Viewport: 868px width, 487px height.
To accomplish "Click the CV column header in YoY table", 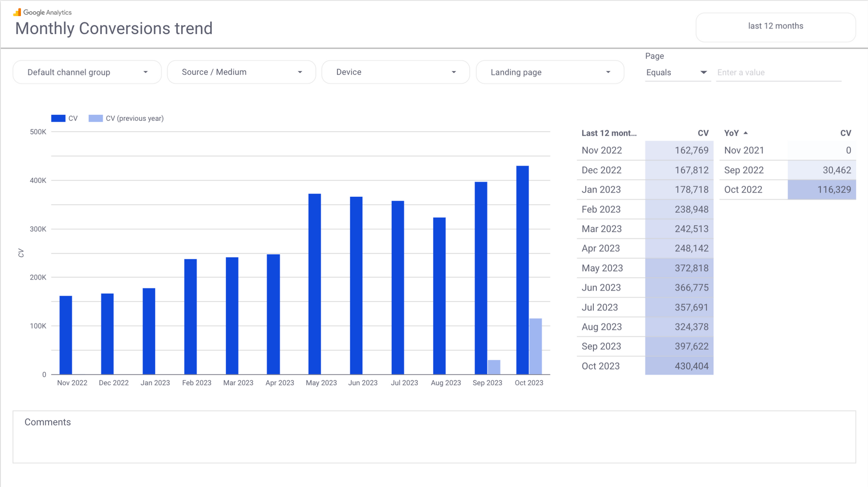I will tap(845, 133).
